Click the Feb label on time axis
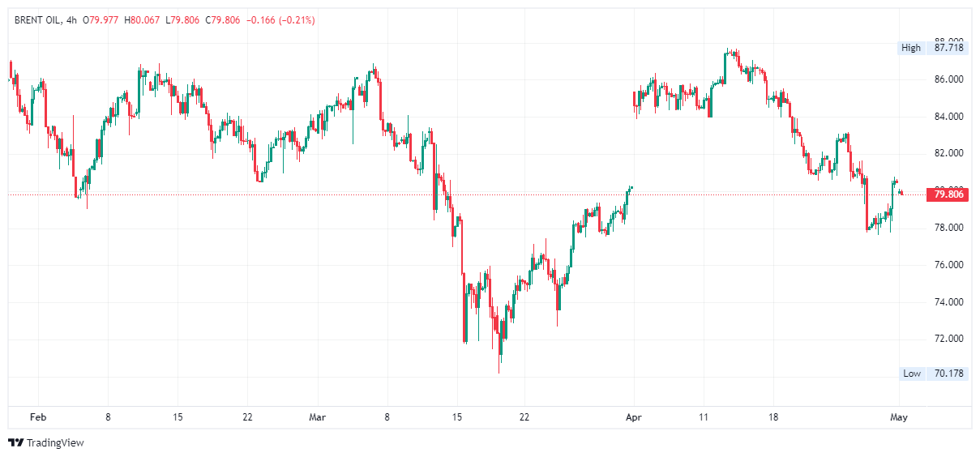Image resolution: width=980 pixels, height=457 pixels. click(x=37, y=417)
